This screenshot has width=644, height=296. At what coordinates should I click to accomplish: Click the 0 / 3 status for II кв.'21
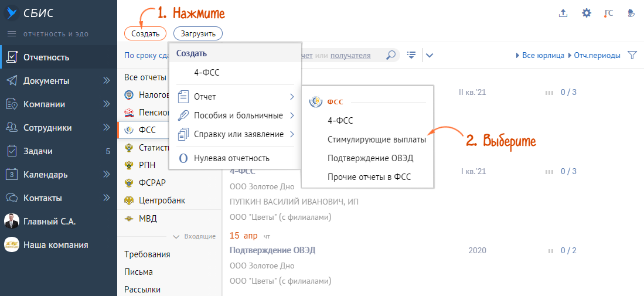pos(568,93)
